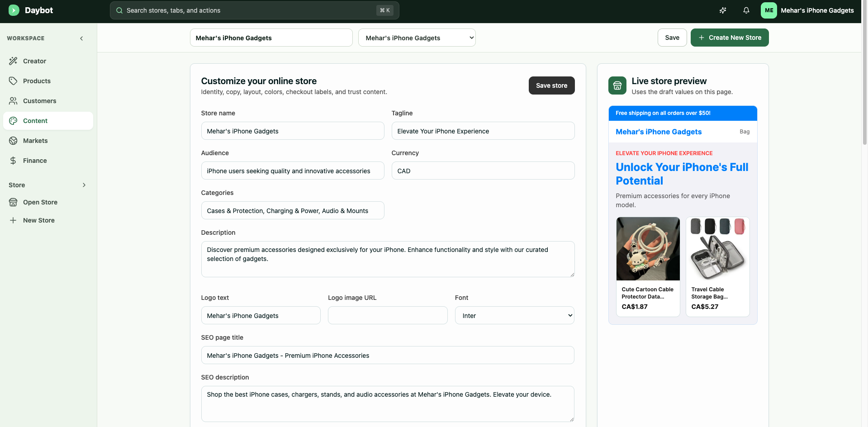
Task: Go to Products in the sidebar
Action: [x=48, y=81]
